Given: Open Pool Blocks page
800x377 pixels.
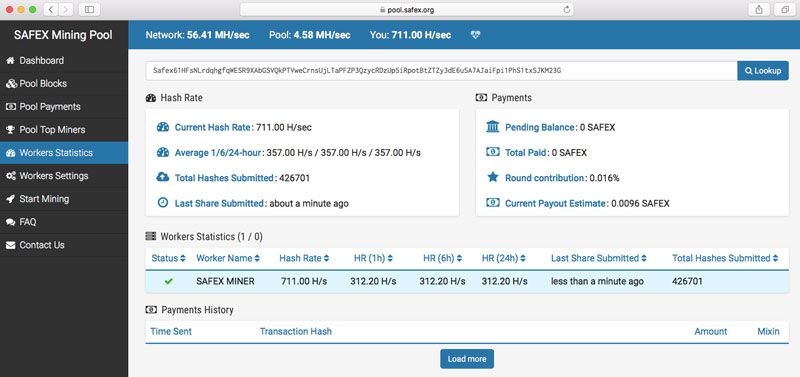Looking at the screenshot, I should point(64,84).
